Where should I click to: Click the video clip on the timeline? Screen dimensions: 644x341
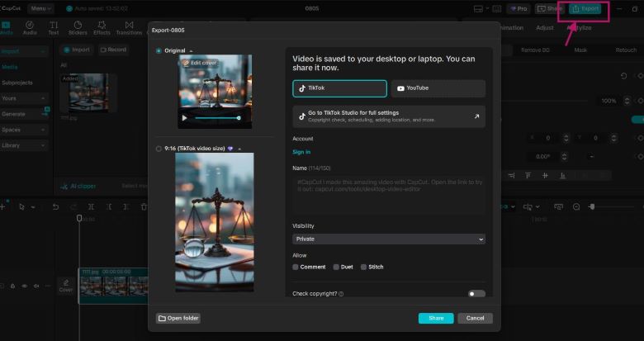(x=113, y=286)
